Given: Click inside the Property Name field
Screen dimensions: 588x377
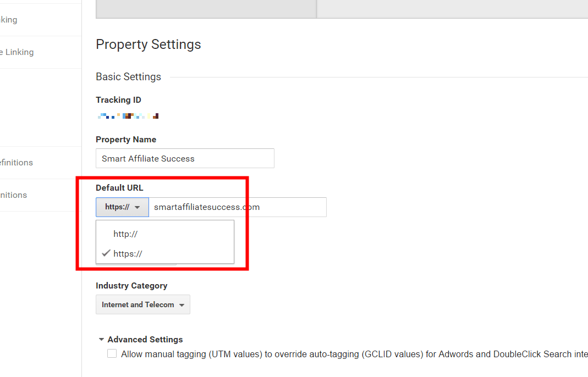Looking at the screenshot, I should tap(185, 158).
